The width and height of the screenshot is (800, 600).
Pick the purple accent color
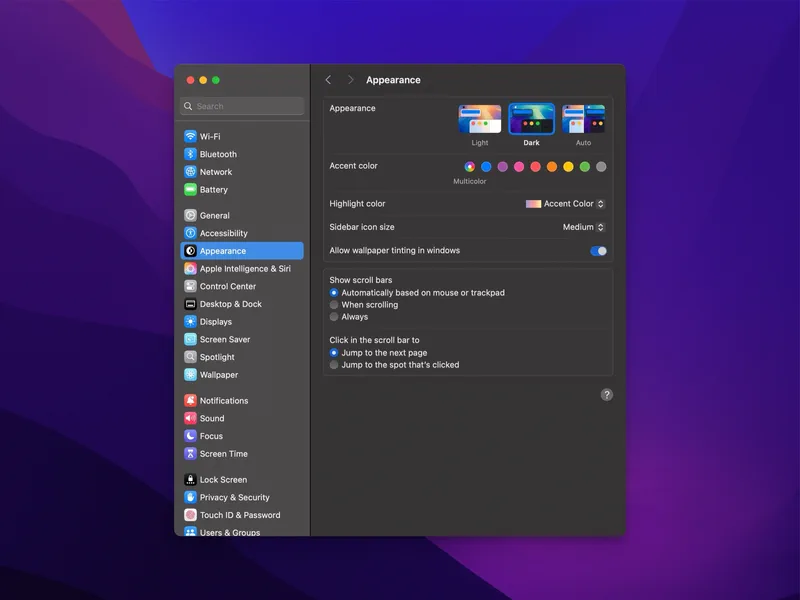click(x=503, y=167)
